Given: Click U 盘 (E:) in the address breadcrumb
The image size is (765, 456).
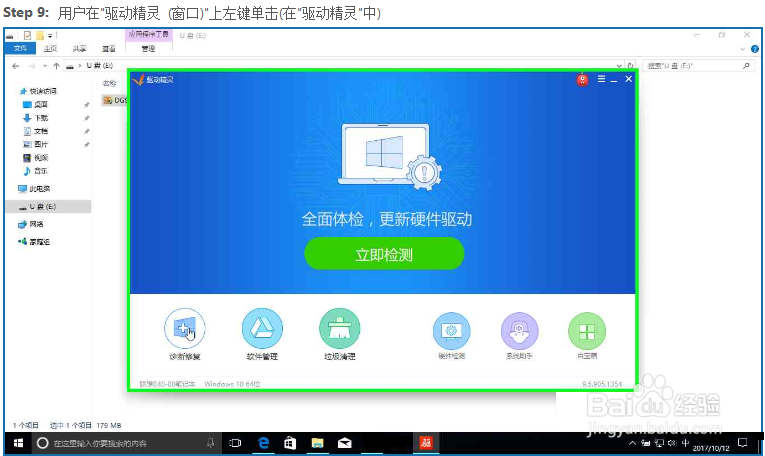Looking at the screenshot, I should tap(100, 66).
